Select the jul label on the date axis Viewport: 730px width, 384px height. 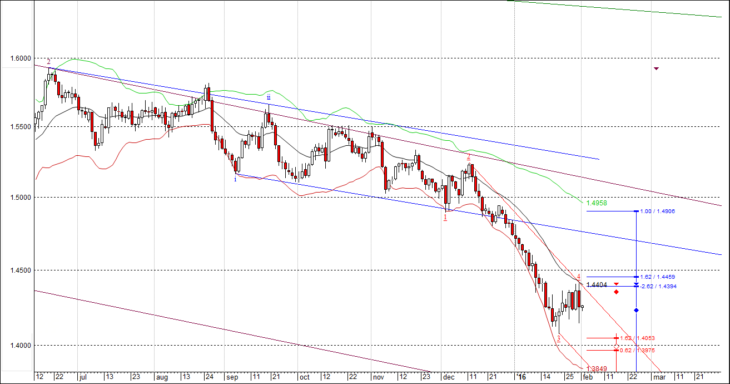coord(83,377)
